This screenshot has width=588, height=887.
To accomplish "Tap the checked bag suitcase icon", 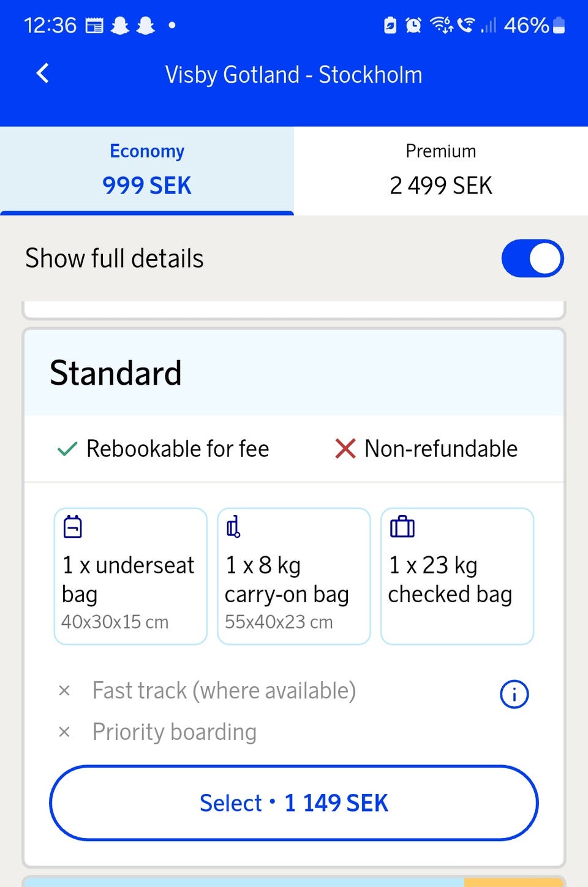I will pyautogui.click(x=402, y=527).
